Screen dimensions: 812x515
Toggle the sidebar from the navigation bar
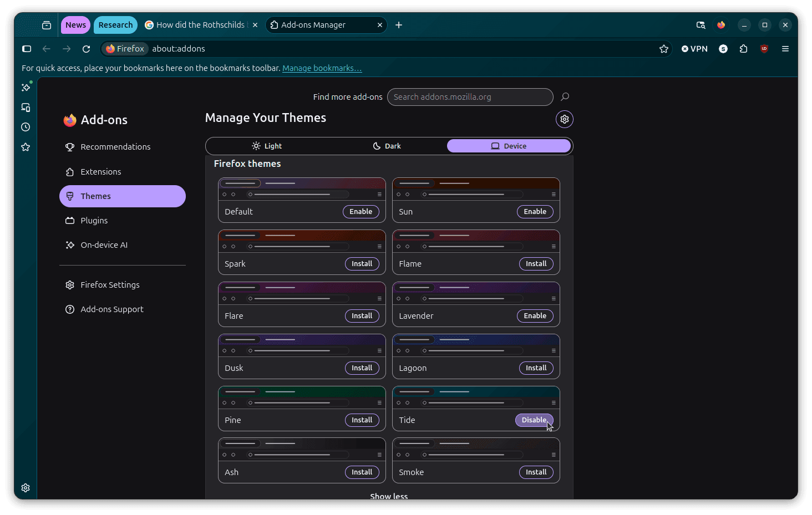[x=27, y=49]
